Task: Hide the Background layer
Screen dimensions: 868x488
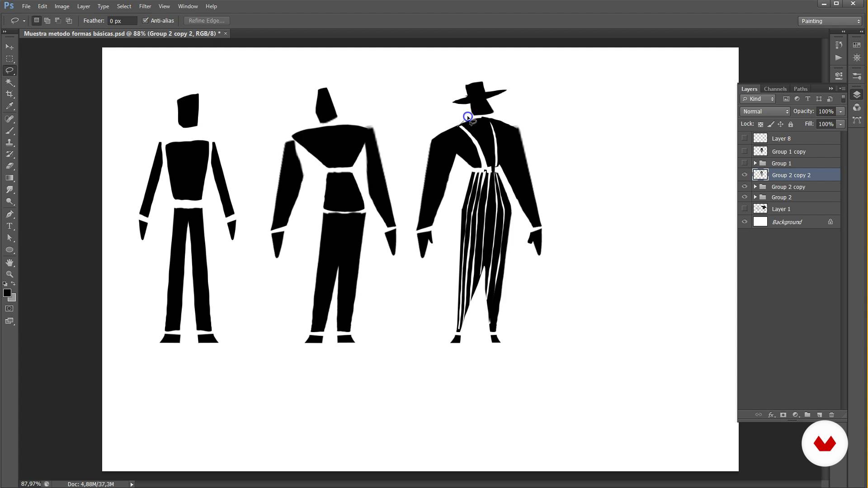Action: 745,222
